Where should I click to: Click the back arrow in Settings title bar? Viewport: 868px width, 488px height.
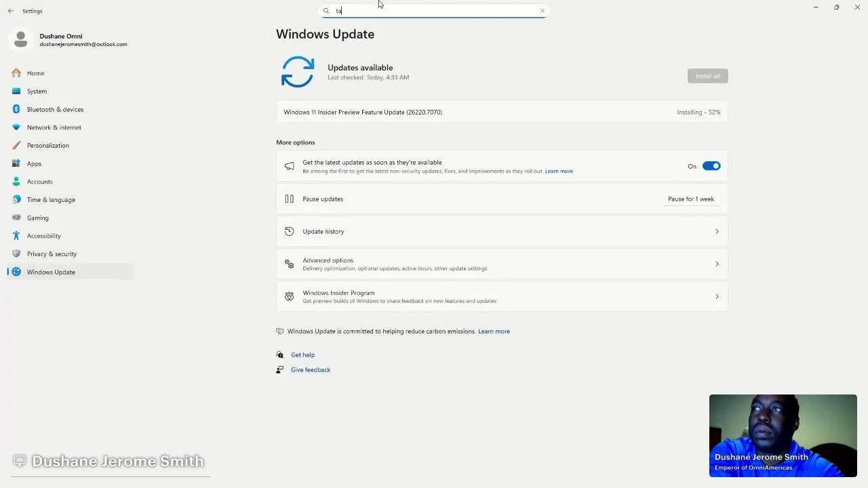(11, 11)
